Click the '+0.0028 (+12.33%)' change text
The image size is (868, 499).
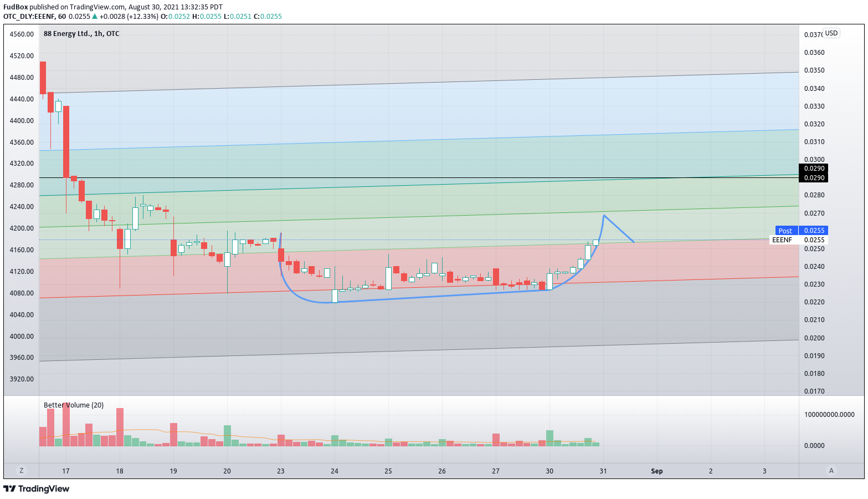(x=130, y=17)
